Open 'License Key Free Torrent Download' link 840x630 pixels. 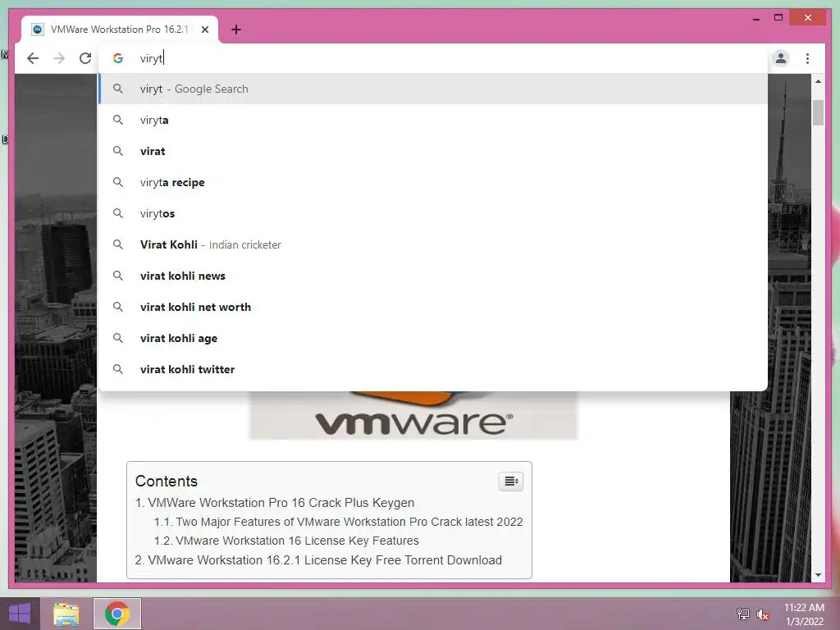coord(325,559)
